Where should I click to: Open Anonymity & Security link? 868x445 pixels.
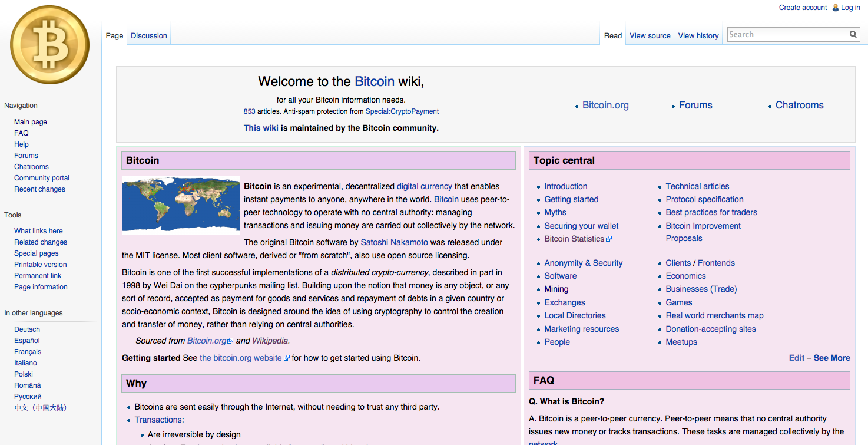[584, 263]
